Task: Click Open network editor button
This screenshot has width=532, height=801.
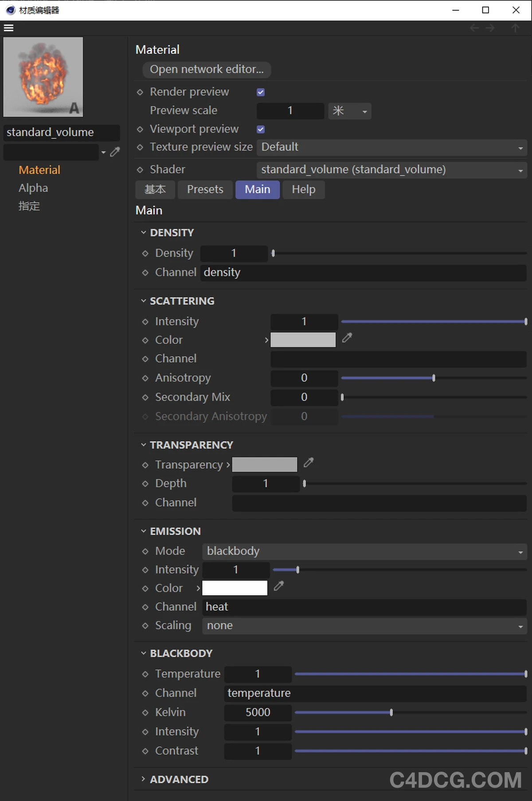Action: point(207,70)
